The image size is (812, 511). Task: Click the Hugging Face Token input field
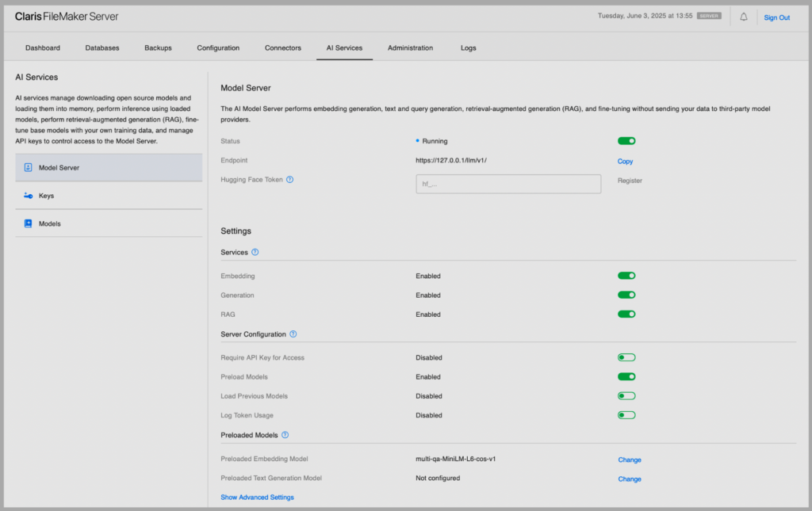508,184
